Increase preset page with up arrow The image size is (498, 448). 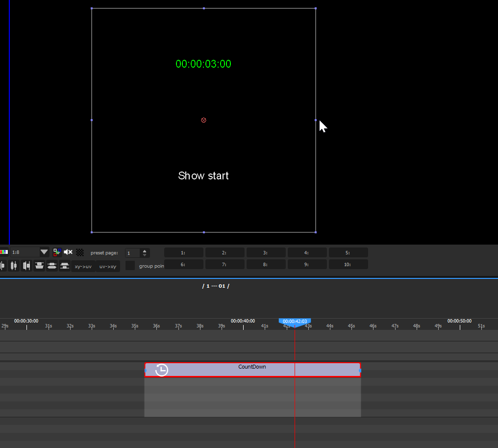[144, 250]
